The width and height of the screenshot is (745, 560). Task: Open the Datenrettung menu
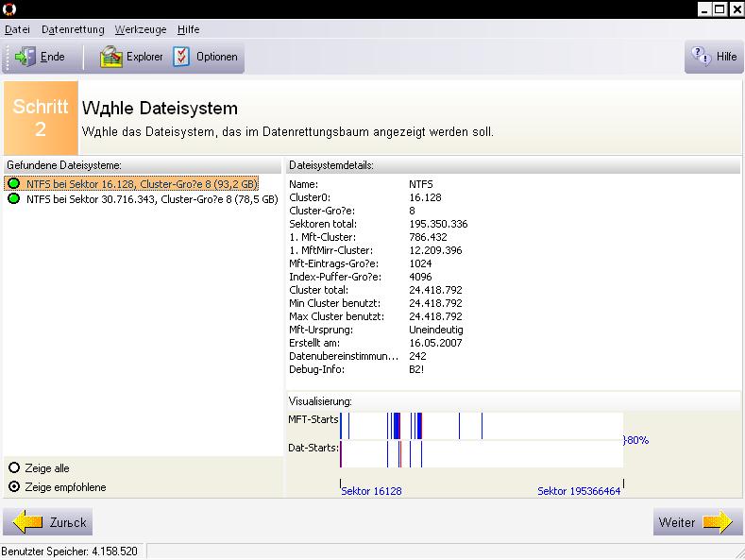[73, 29]
